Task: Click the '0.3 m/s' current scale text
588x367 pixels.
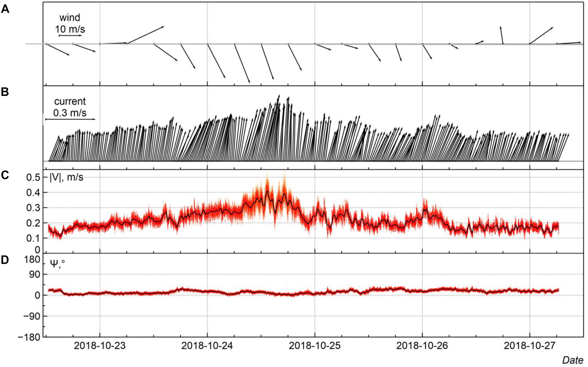Action: [70, 113]
